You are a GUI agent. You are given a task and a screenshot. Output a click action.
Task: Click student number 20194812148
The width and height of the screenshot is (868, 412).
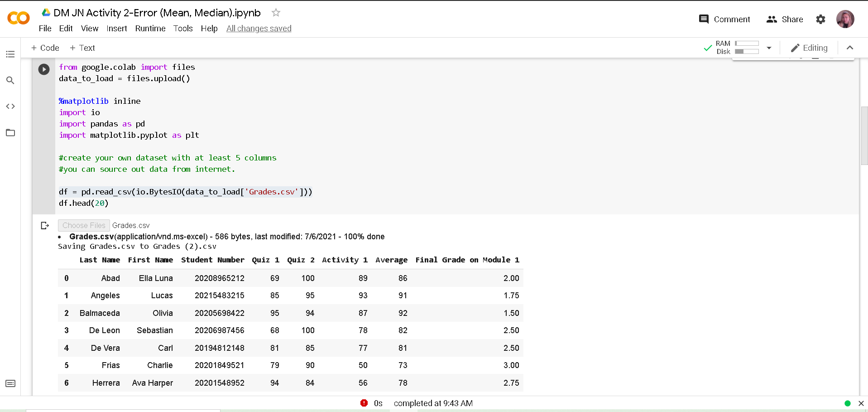[x=220, y=348]
